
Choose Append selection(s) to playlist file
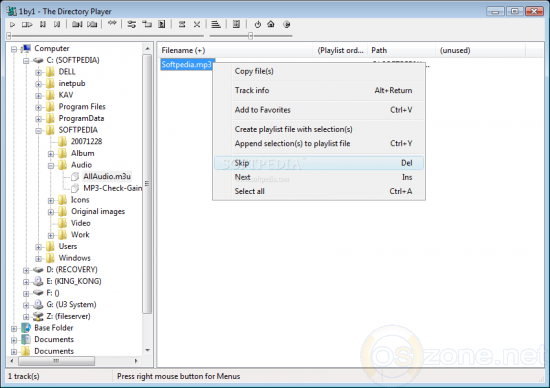[x=318, y=143]
